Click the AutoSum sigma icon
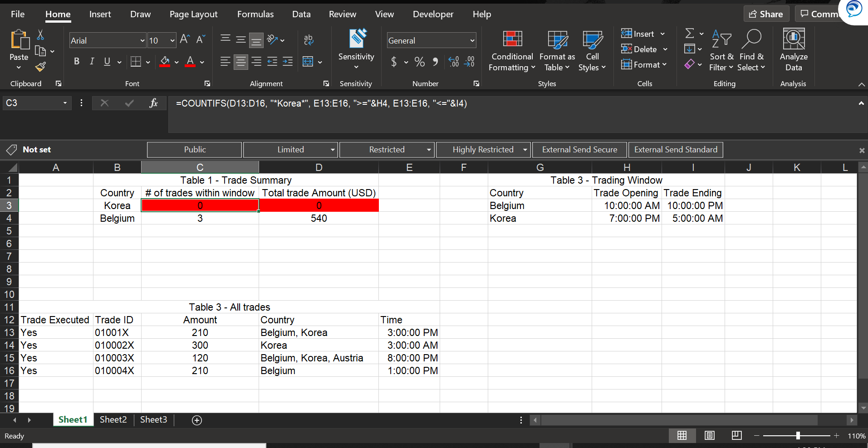The width and height of the screenshot is (868, 448). [690, 33]
